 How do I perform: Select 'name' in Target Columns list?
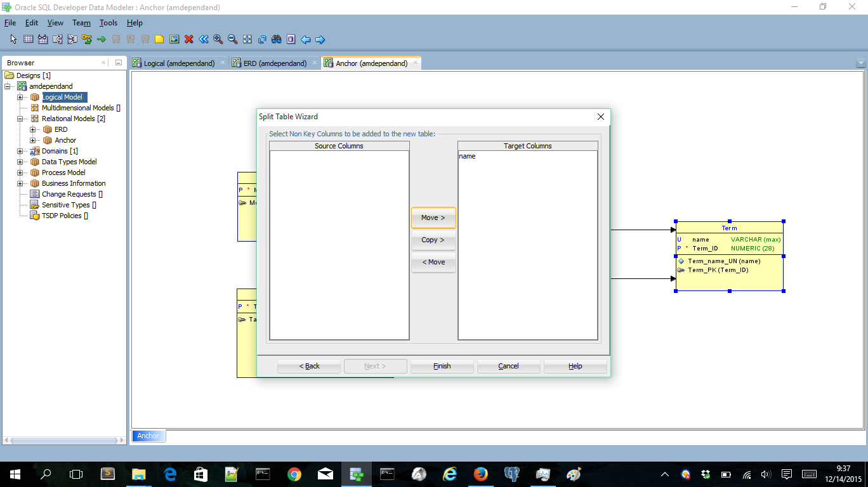pyautogui.click(x=467, y=156)
